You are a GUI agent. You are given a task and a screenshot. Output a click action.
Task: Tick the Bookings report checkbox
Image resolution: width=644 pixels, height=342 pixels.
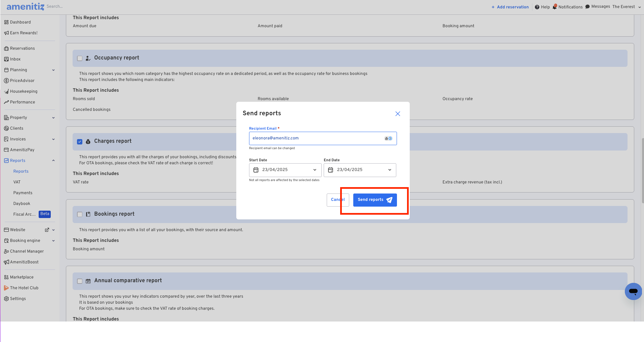pos(80,214)
